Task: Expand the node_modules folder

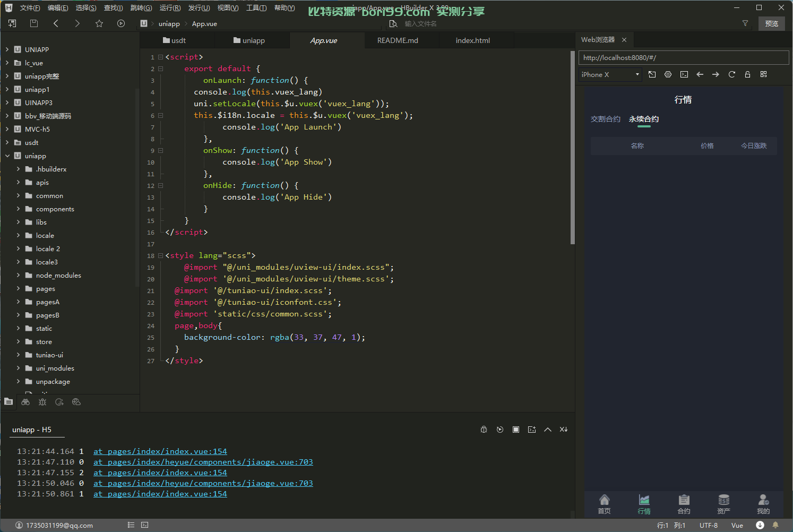Action: tap(18, 275)
